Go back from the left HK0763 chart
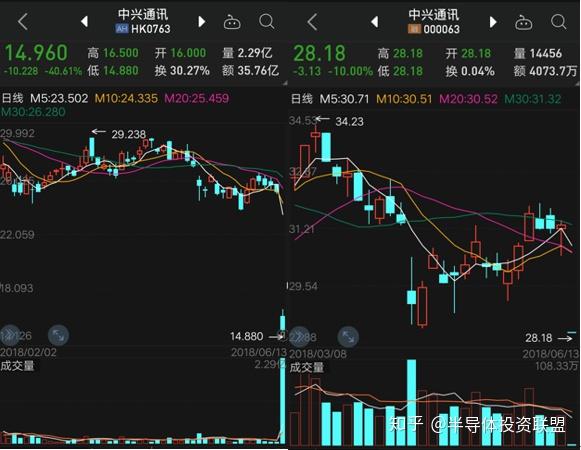Screen dimensions: 581x450 click(x=23, y=21)
